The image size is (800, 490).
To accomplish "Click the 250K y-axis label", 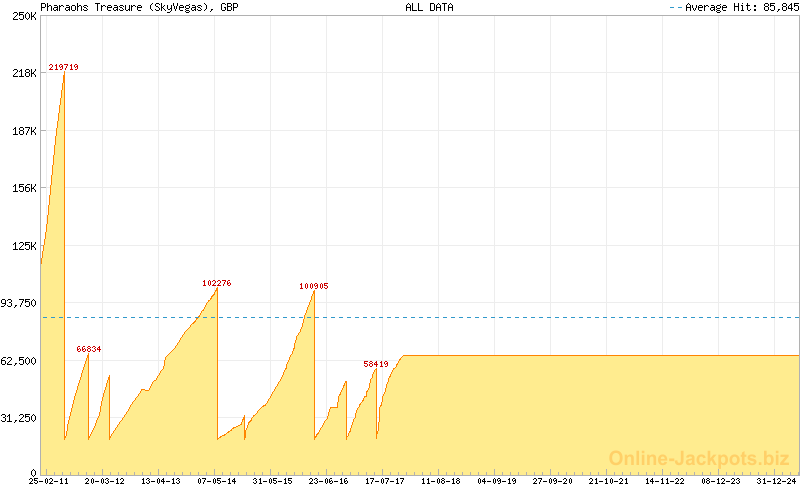I will [24, 16].
